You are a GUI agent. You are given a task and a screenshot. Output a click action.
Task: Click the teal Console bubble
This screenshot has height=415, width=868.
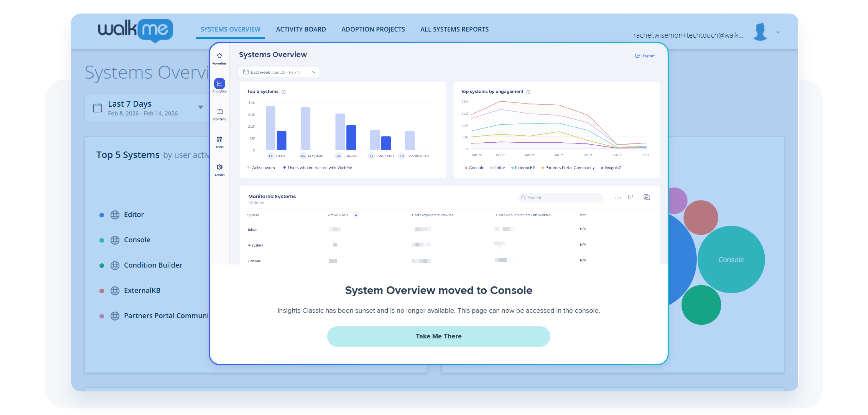click(x=731, y=259)
